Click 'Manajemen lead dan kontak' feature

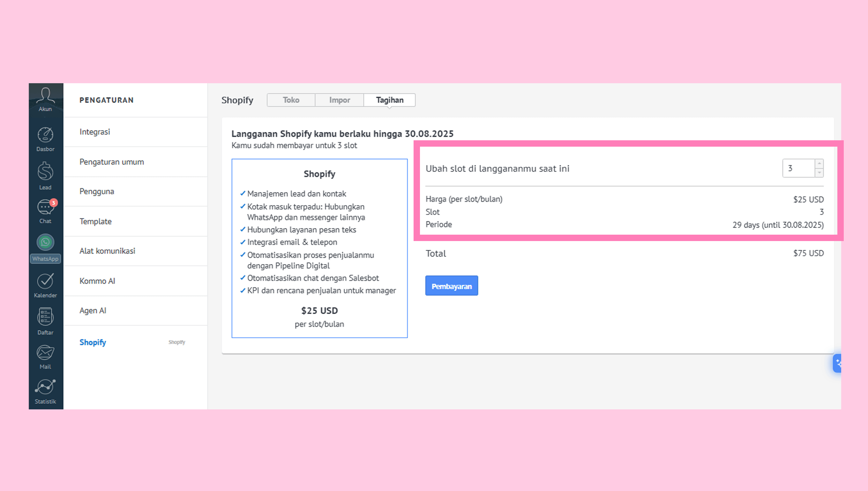coord(297,194)
